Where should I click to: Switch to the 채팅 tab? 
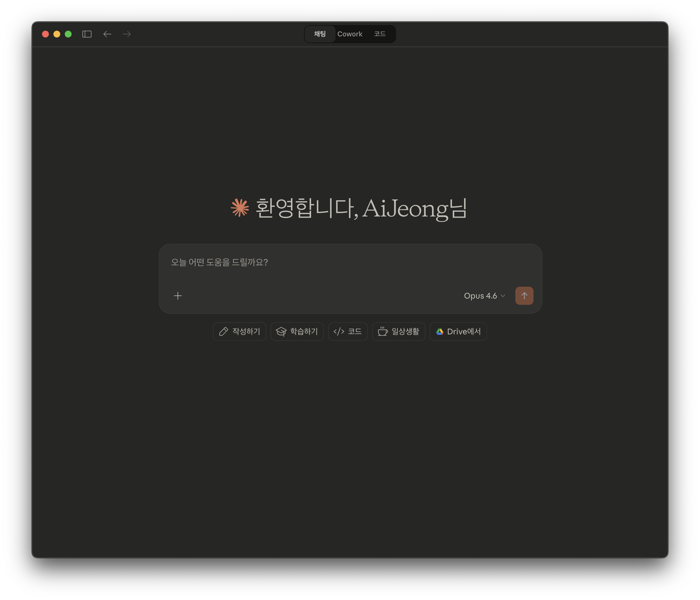point(320,34)
